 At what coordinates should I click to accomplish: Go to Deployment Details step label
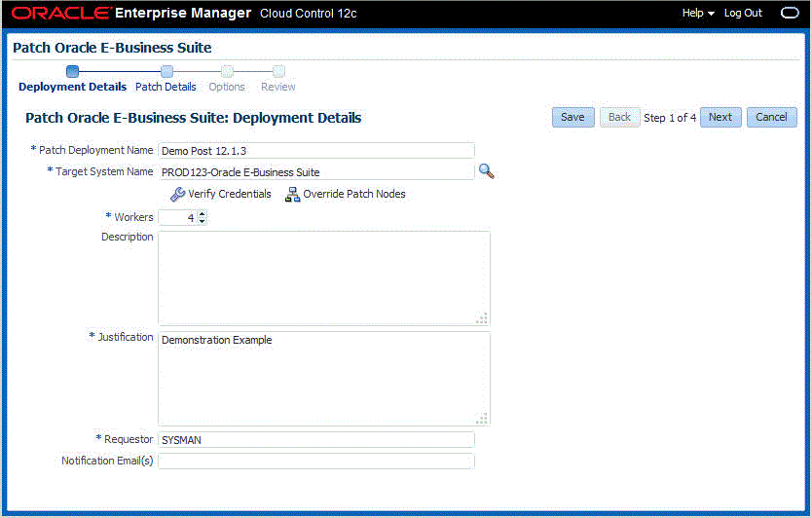pyautogui.click(x=72, y=87)
